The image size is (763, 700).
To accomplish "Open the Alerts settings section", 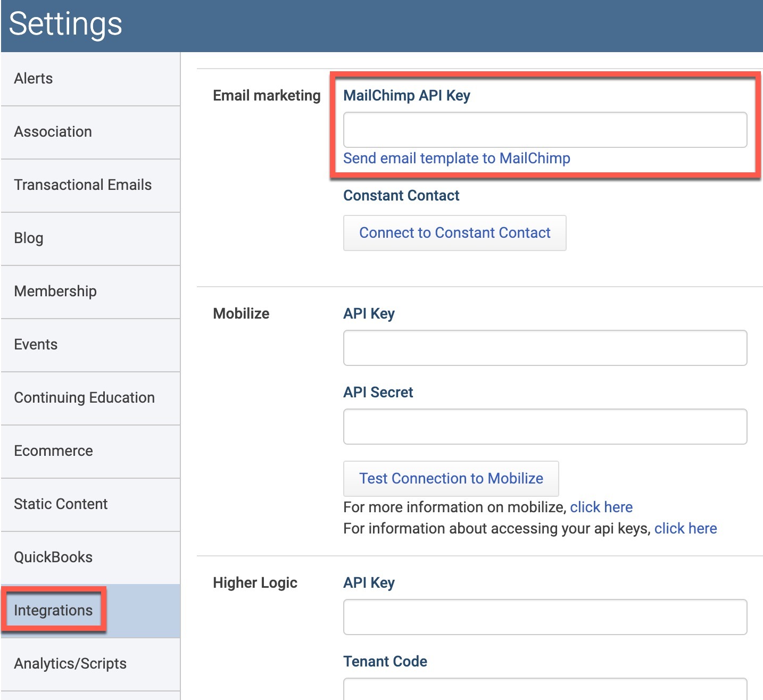I will pos(90,79).
